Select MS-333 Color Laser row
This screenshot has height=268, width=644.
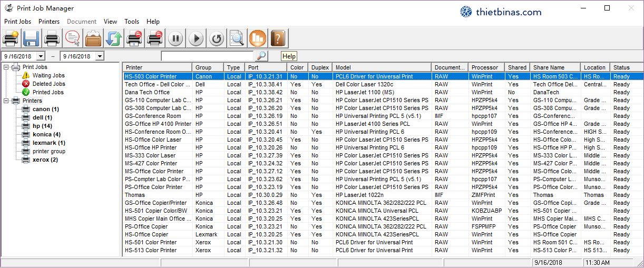pos(383,155)
